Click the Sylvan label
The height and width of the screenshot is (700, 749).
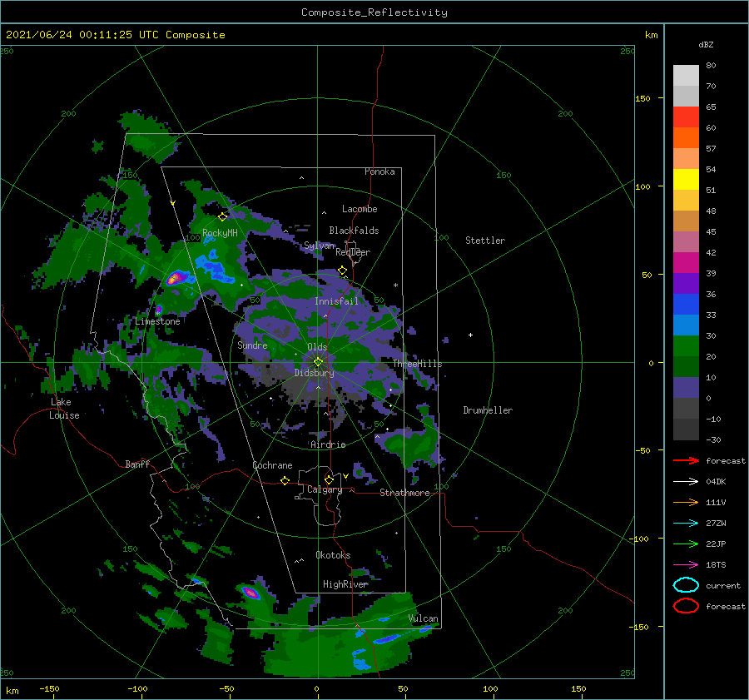pos(320,246)
